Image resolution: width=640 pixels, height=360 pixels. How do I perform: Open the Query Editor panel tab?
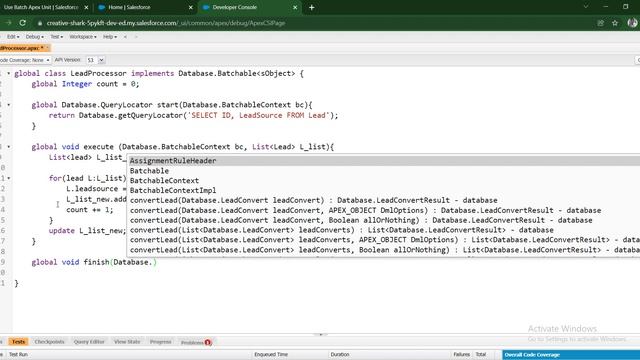tap(89, 342)
